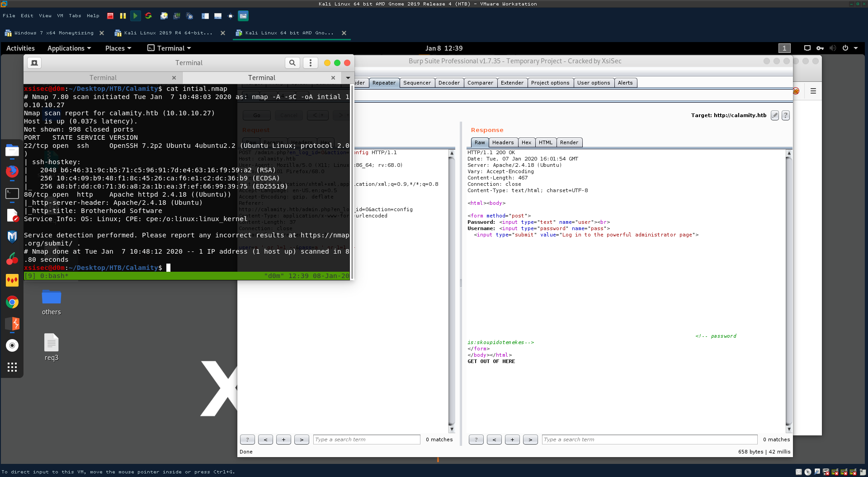Open the hamburger menu in the background window
Image resolution: width=868 pixels, height=477 pixels.
tap(813, 91)
